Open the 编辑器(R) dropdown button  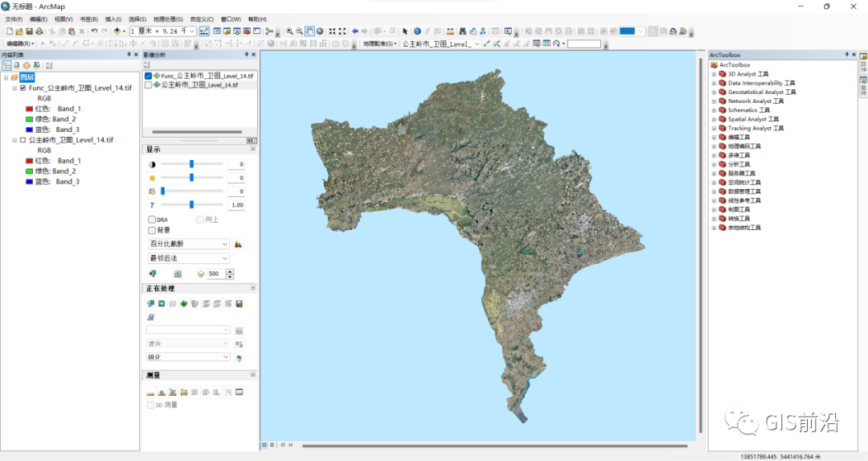pyautogui.click(x=20, y=43)
